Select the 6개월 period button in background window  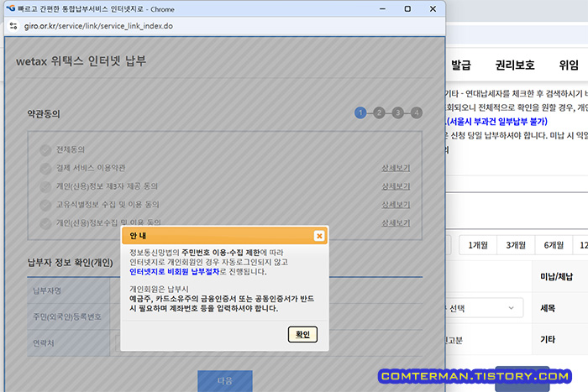coord(554,245)
